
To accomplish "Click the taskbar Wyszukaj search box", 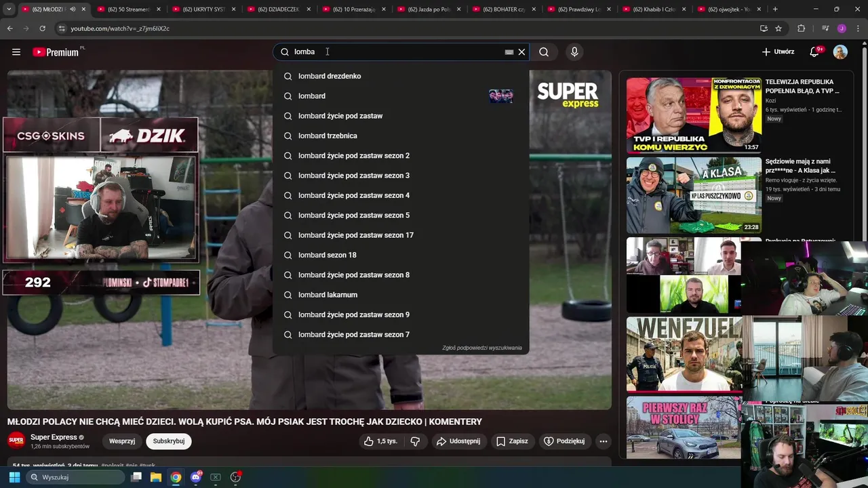I will click(76, 477).
